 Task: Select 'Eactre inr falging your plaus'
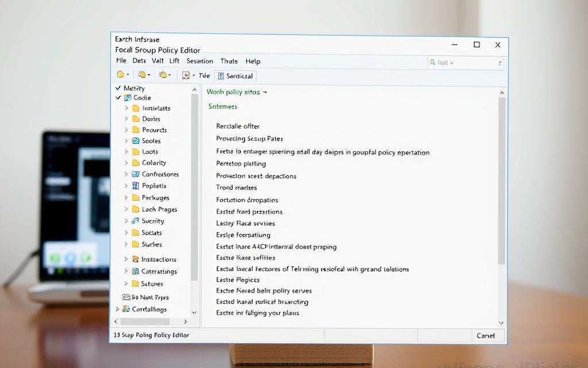click(x=258, y=313)
